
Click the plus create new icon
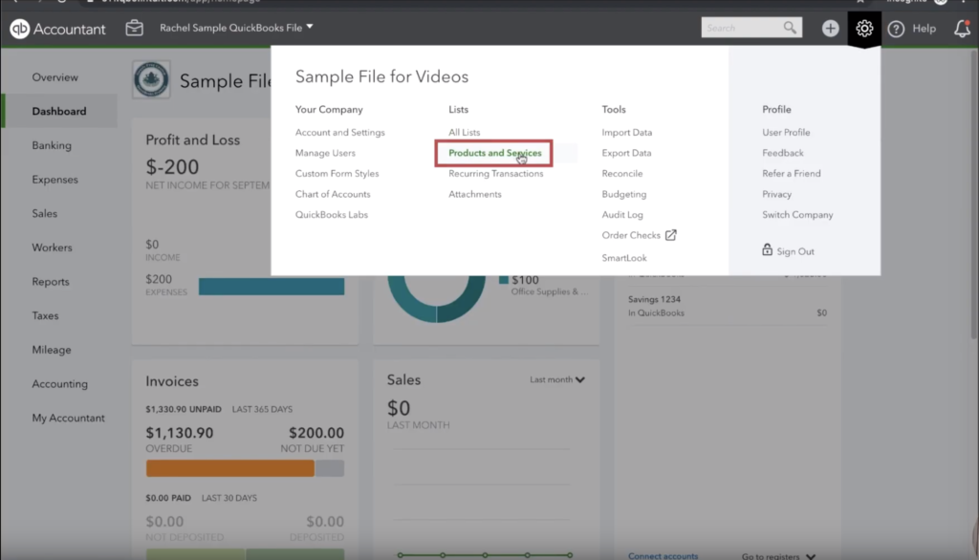[830, 29]
